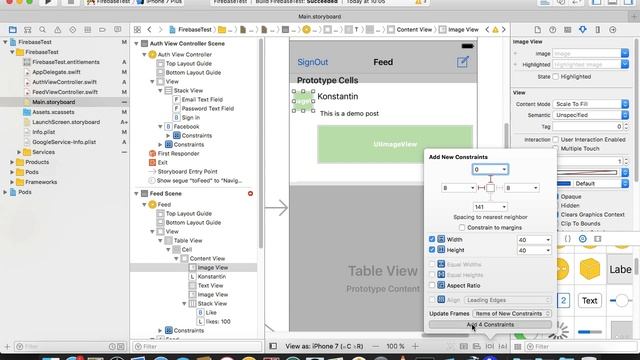640x360 pixels.
Task: Open the Width value dropdown
Action: pos(548,240)
